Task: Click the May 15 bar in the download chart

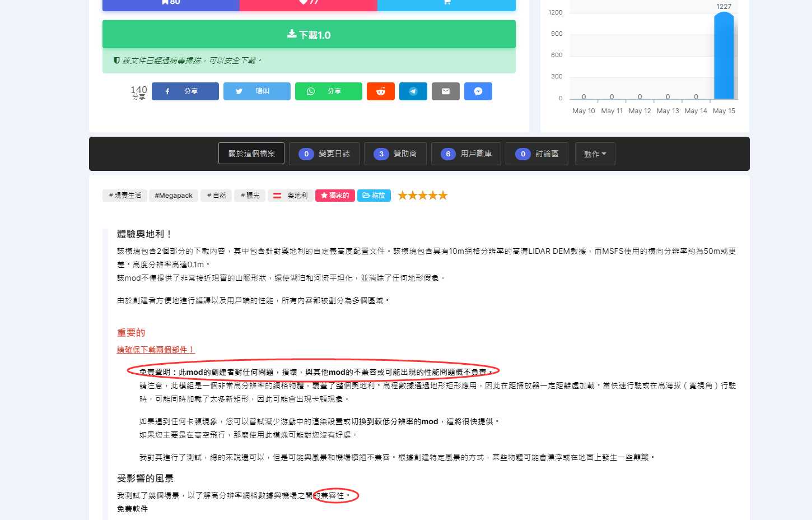Action: (724, 55)
